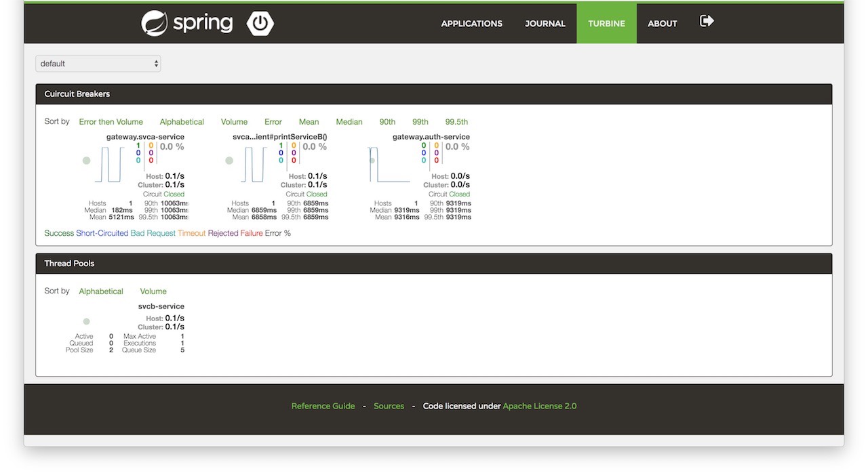Click svcb-service Pool Size value 2
The height and width of the screenshot is (475, 868).
tap(111, 350)
